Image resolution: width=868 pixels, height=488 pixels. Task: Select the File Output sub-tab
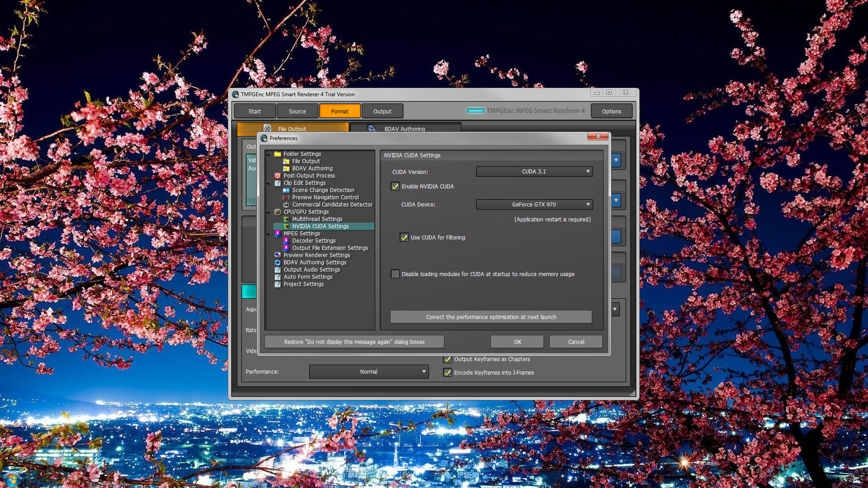292,128
